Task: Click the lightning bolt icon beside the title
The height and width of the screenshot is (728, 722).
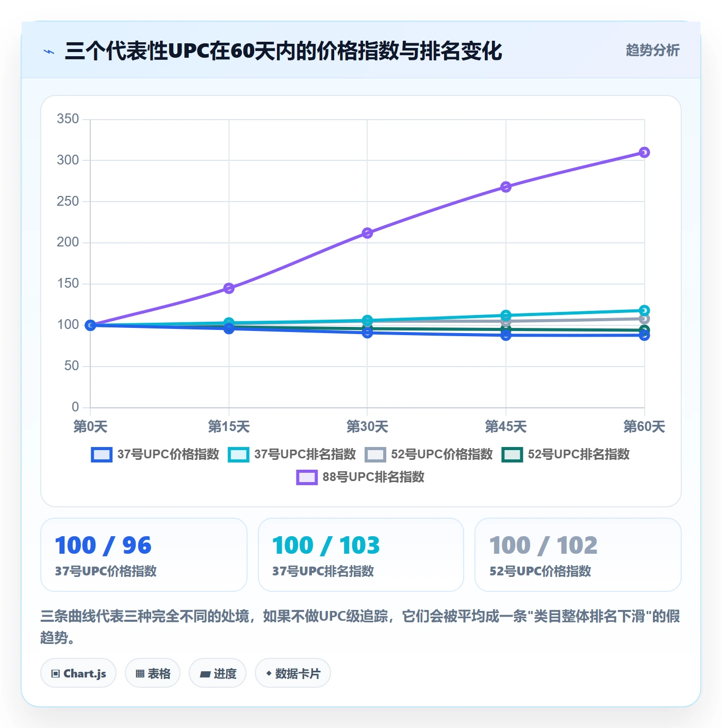Action: click(x=49, y=52)
